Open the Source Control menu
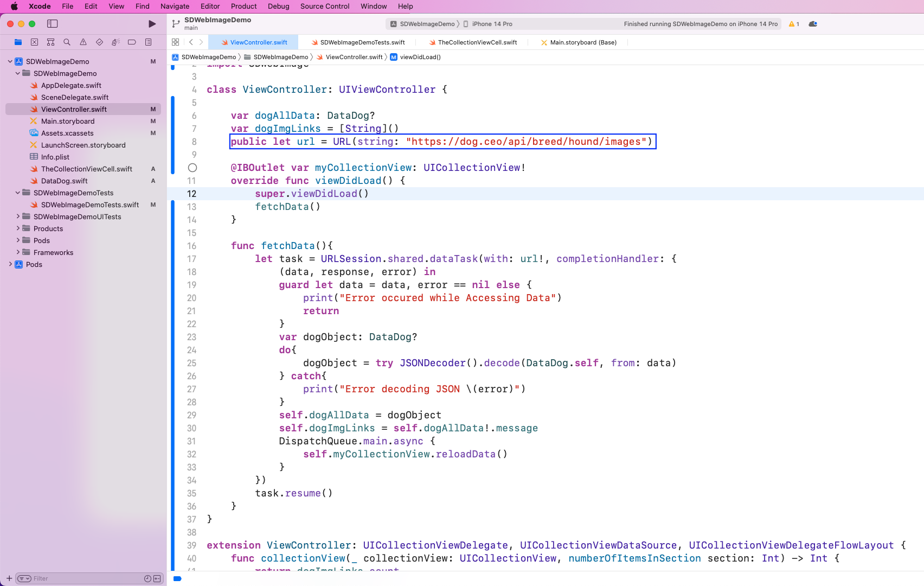The width and height of the screenshot is (924, 586). click(x=325, y=6)
